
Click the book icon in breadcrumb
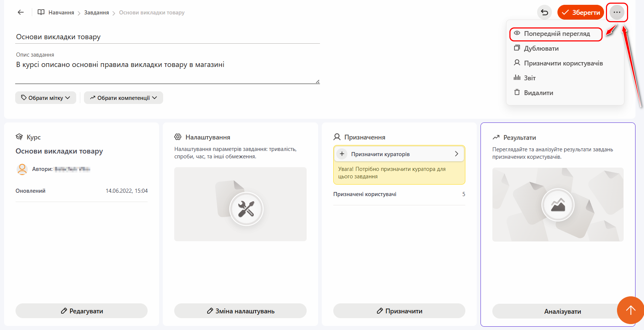[41, 12]
